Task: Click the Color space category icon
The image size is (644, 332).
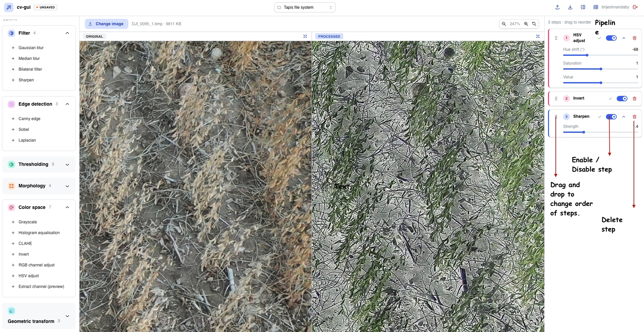Action: click(11, 208)
